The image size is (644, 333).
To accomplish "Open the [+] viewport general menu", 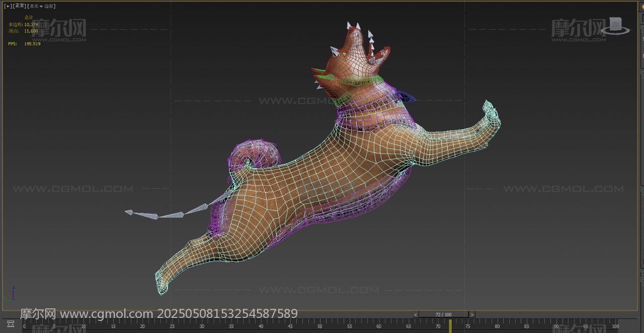I will click(x=7, y=6).
